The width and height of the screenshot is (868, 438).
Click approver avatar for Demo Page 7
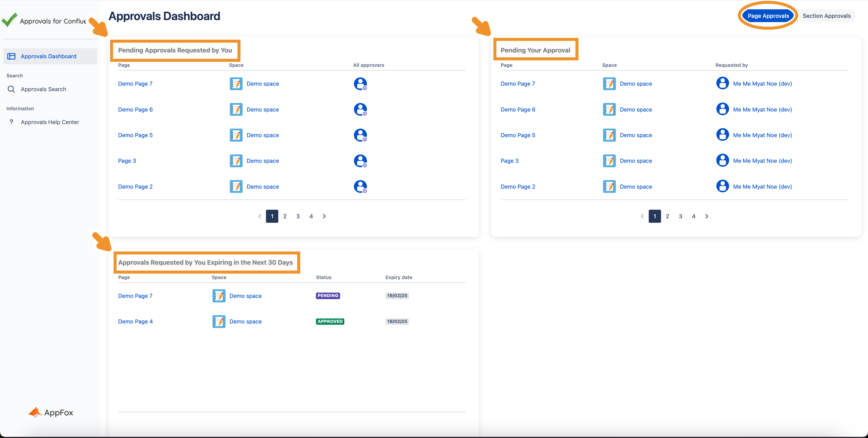click(x=360, y=84)
